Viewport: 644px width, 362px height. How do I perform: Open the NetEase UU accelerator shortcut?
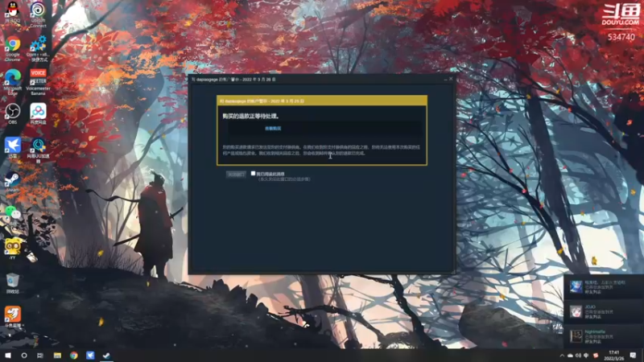point(38,149)
